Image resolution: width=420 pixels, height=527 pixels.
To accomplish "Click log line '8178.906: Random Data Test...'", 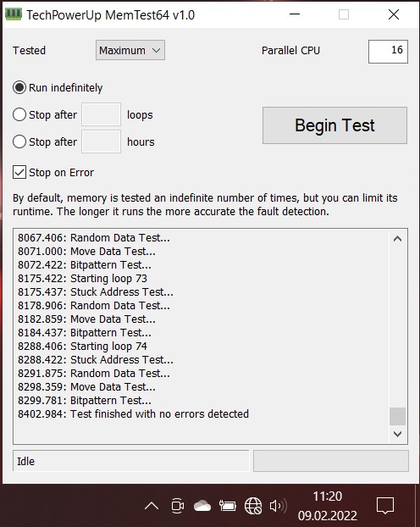I will (x=94, y=306).
